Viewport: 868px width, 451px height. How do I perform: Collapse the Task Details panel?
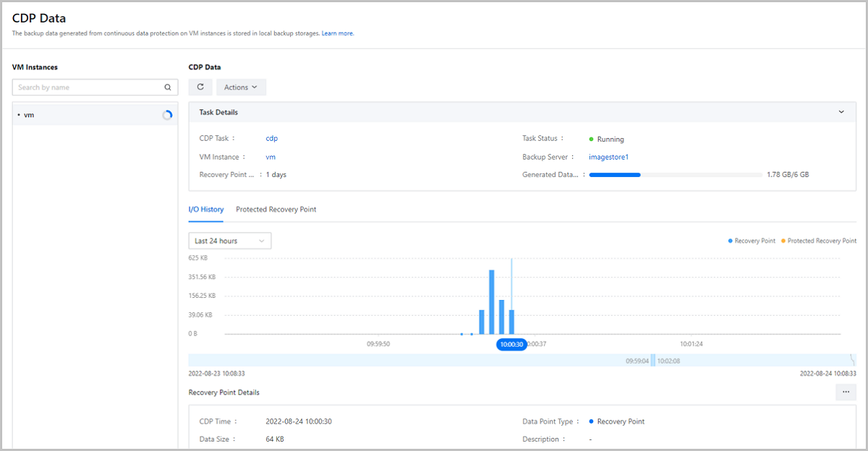tap(841, 112)
